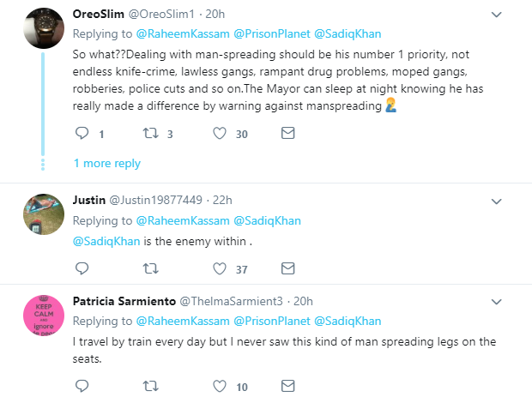The width and height of the screenshot is (532, 397).
Task: Like Patricia Sarmiento's tweet with 10 likes
Action: click(x=220, y=386)
